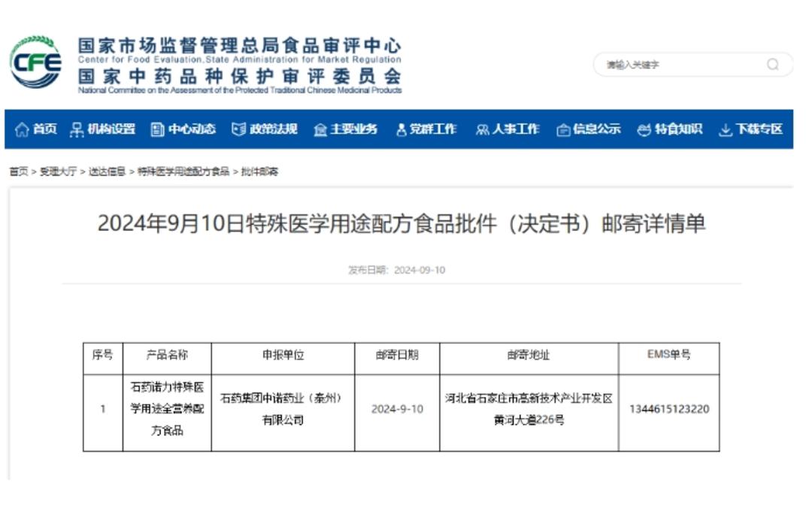Viewport: 812px width, 509px height.
Task: Click the icon beside 信息公示
Action: pos(563,130)
